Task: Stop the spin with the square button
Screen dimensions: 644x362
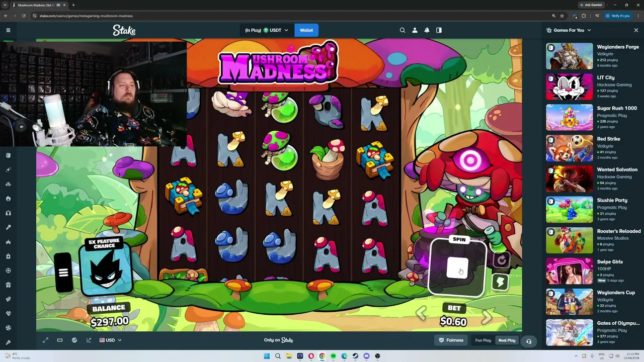Action: click(457, 267)
